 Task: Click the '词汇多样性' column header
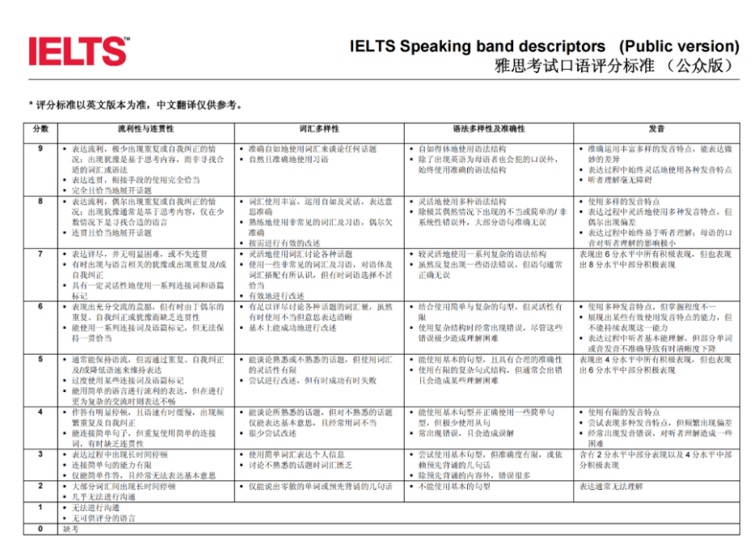pyautogui.click(x=319, y=129)
